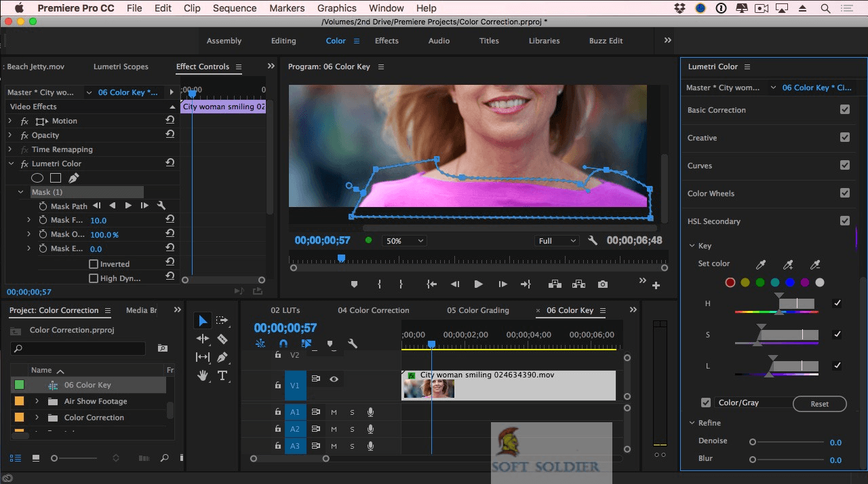Activate the Ripple Edit tool
The width and height of the screenshot is (868, 484).
click(x=203, y=339)
